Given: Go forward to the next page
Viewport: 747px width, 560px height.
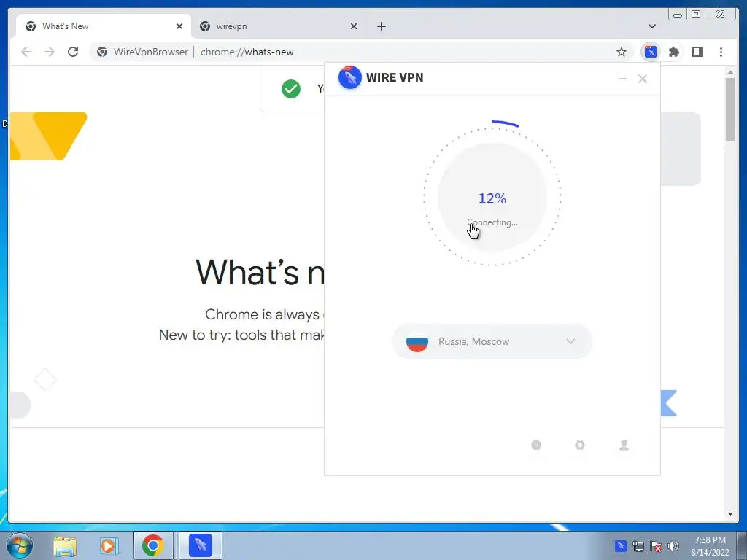Looking at the screenshot, I should tap(50, 52).
